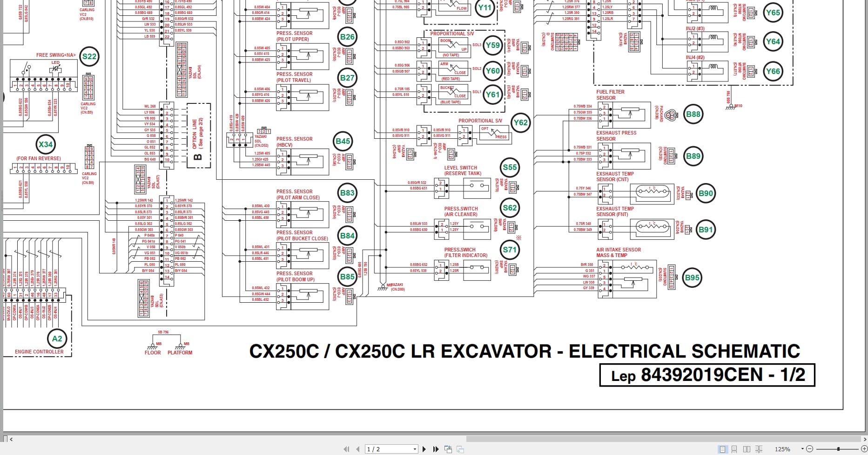Toggle two-page facing view mode
Image resolution: width=868 pixels, height=455 pixels.
coord(747,449)
